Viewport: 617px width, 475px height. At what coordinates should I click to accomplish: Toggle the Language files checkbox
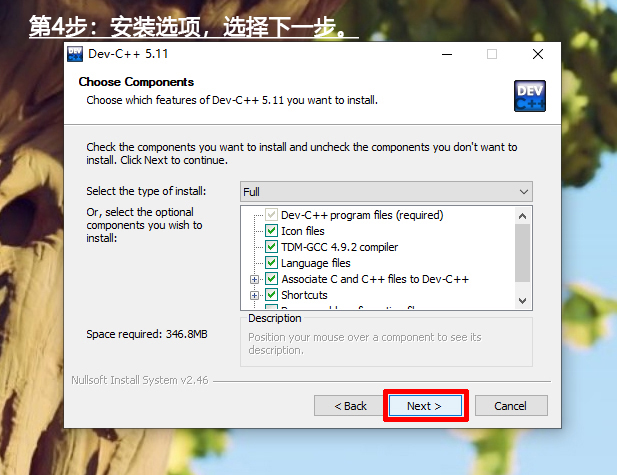[x=271, y=262]
